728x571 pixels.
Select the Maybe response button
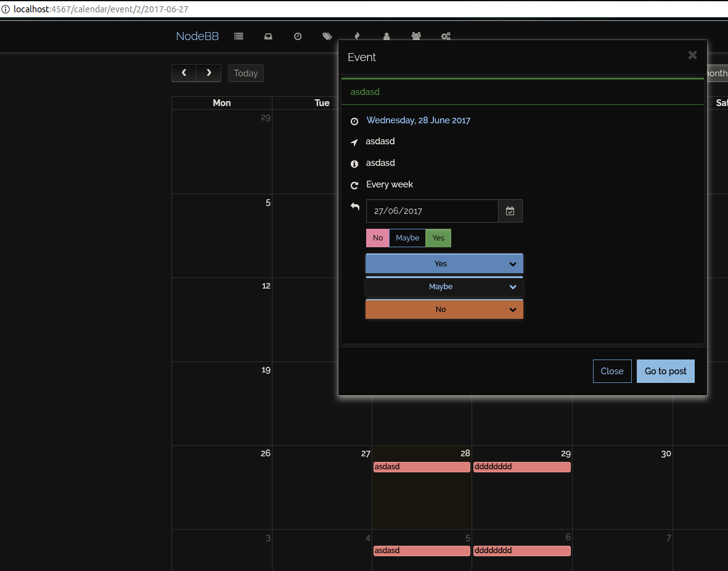(407, 238)
